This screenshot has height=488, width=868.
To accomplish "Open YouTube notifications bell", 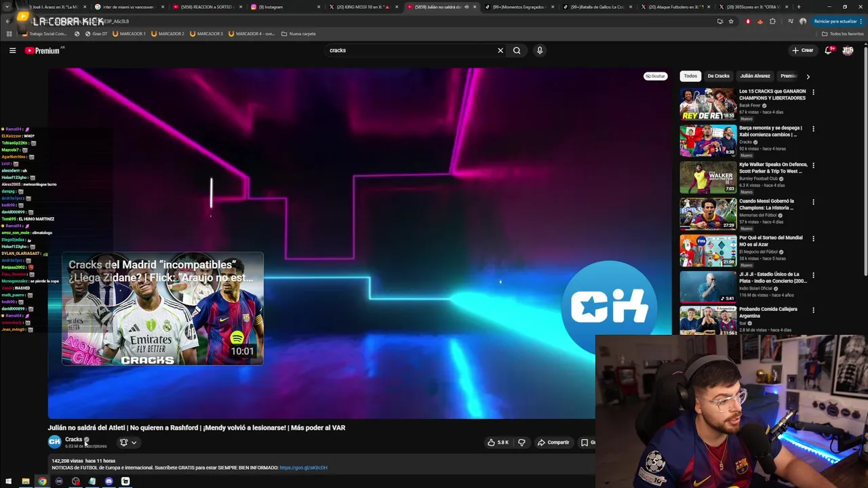I will [829, 50].
